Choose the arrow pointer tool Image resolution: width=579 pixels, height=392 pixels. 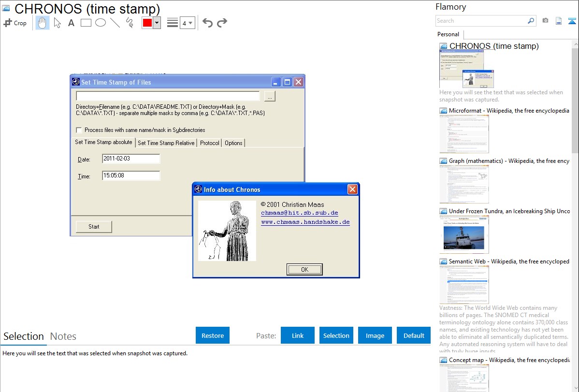pos(57,23)
